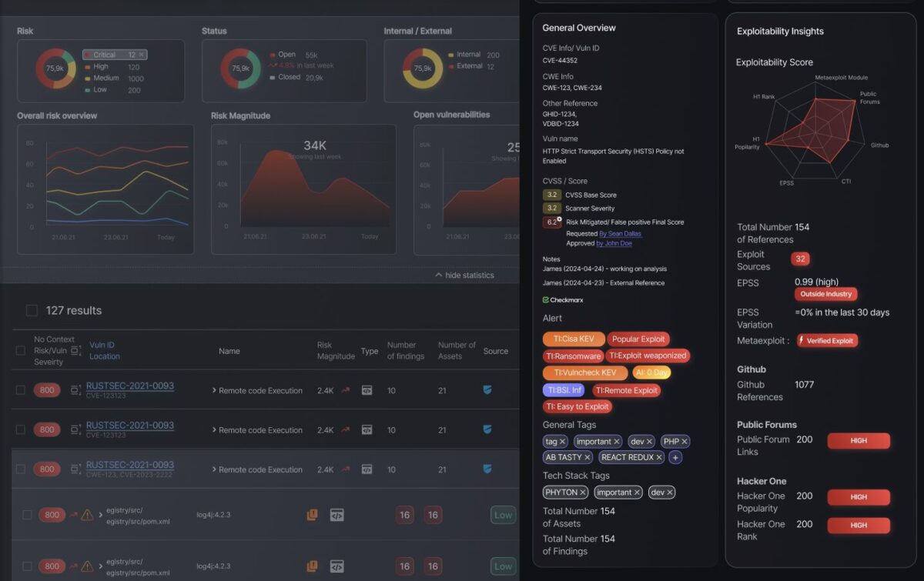Screen dimensions: 924x581
Task: Select the header checkbox beside 127 results
Action: click(x=32, y=311)
